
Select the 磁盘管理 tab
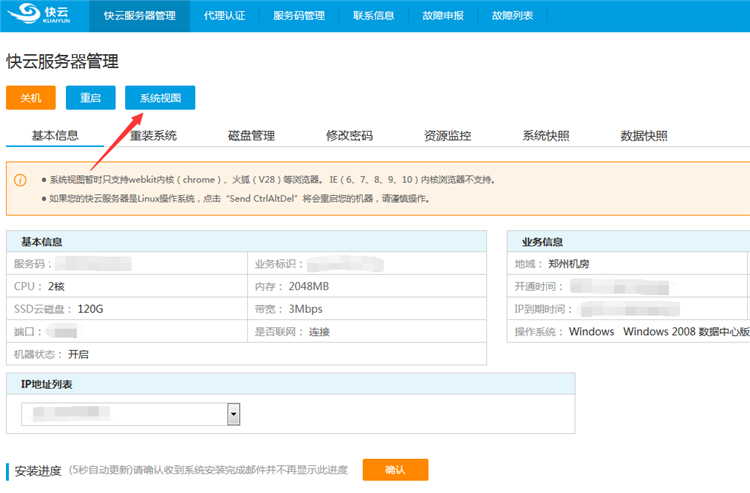tap(251, 136)
